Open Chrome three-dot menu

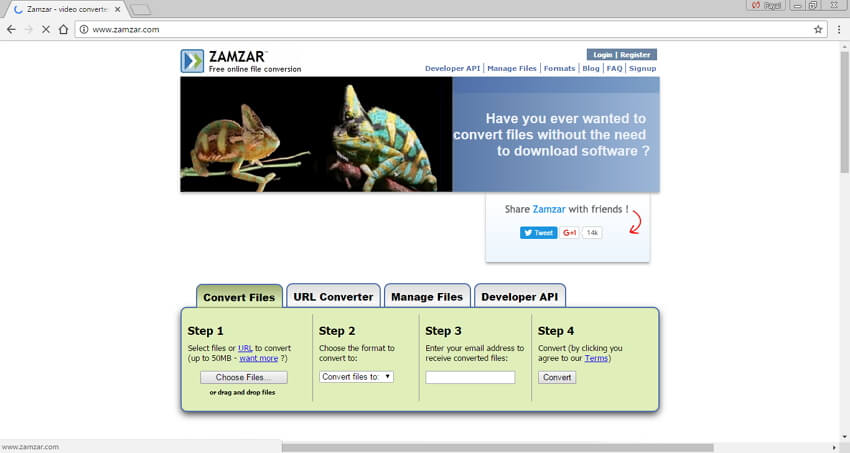(839, 29)
